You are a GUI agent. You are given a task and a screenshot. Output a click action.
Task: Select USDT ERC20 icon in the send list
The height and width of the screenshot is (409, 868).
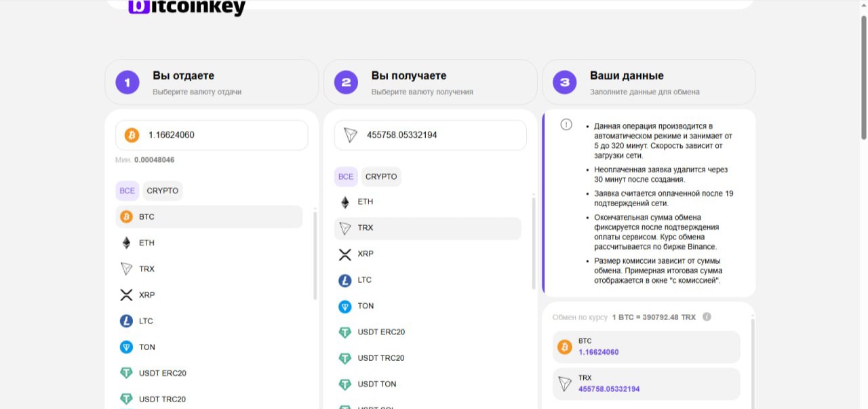126,373
